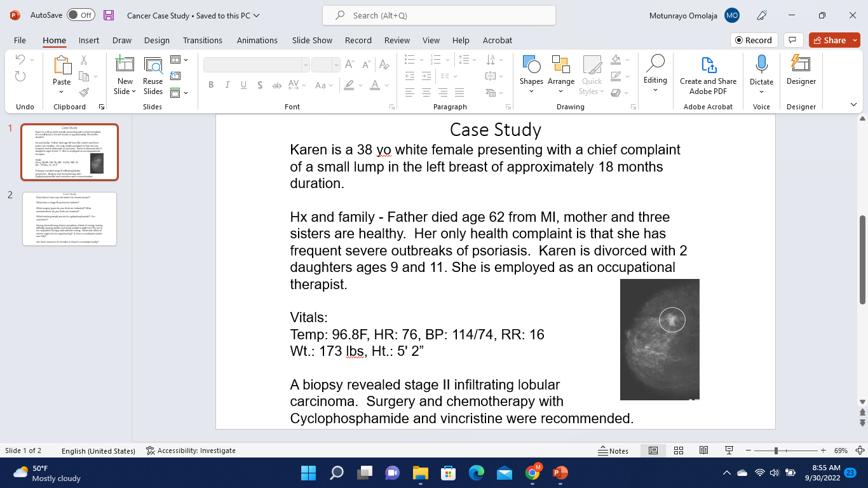868x488 pixels.
Task: Apply italic formatting
Action: 227,85
